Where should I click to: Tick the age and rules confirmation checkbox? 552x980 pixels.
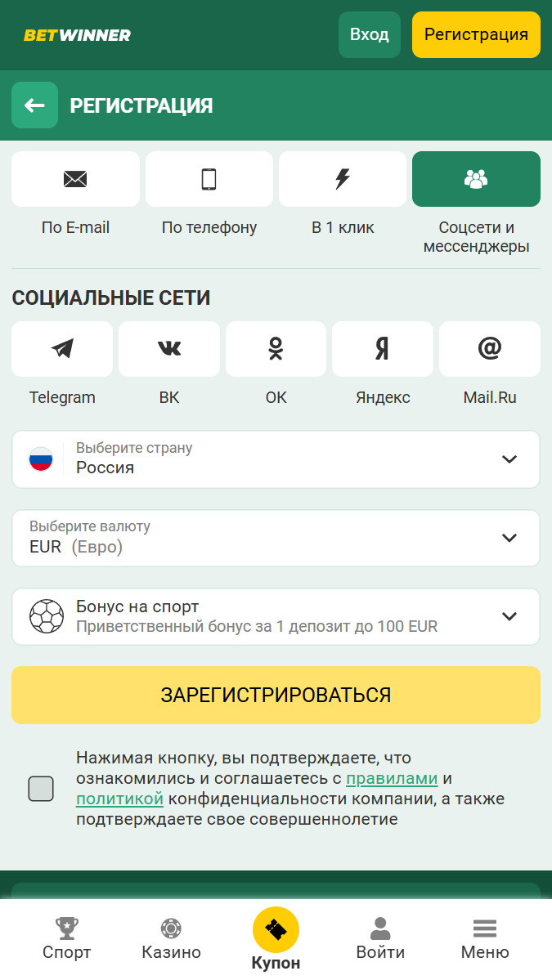pos(41,787)
